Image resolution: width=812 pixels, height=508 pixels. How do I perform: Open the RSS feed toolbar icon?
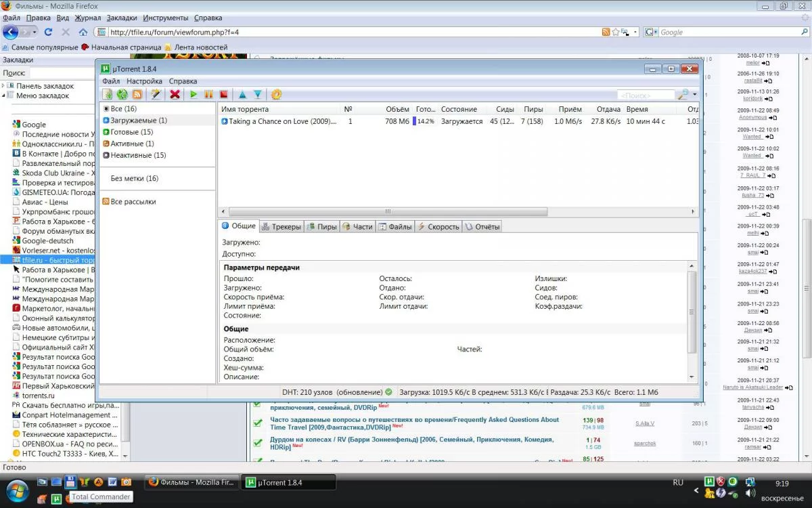point(137,95)
